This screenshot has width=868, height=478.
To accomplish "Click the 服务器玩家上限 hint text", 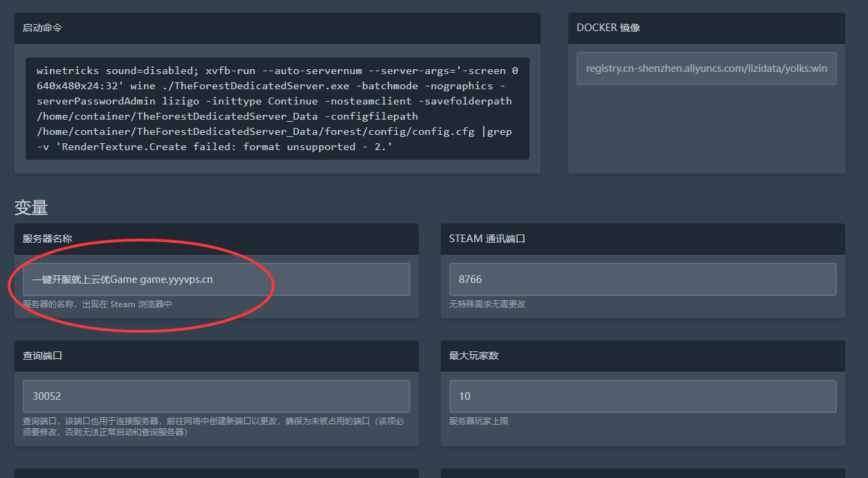I will [478, 421].
